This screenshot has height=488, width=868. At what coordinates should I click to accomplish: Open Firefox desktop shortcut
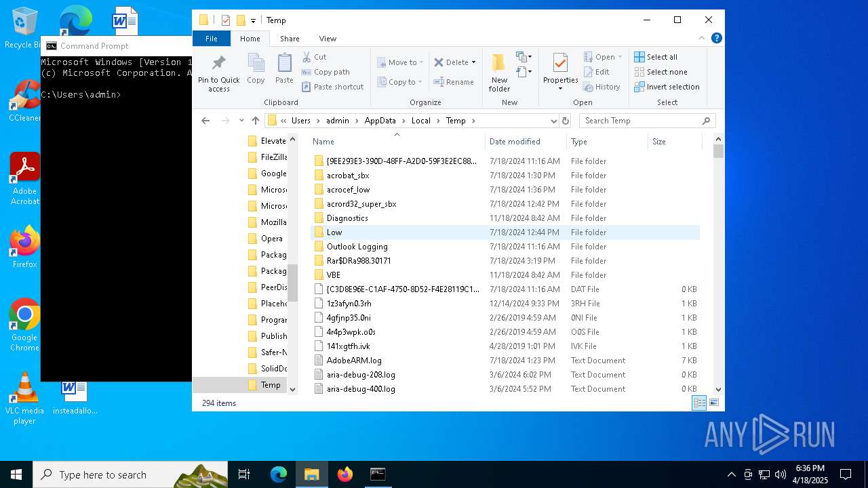pyautogui.click(x=24, y=247)
